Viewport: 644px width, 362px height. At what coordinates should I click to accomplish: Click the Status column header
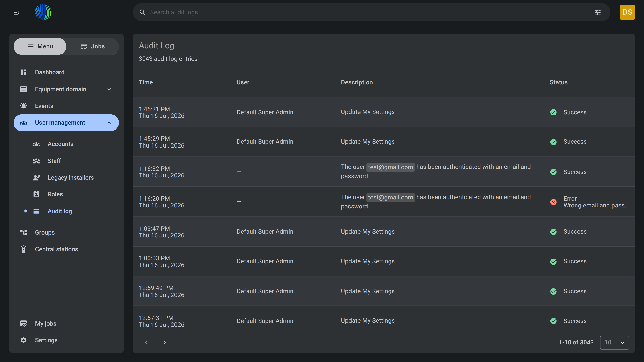(559, 82)
